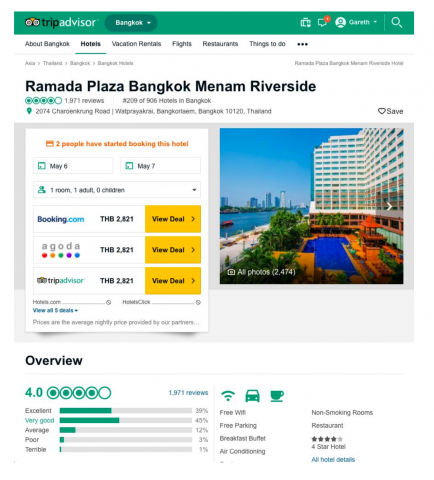Open the 1,971 reviews link under the title

point(84,101)
